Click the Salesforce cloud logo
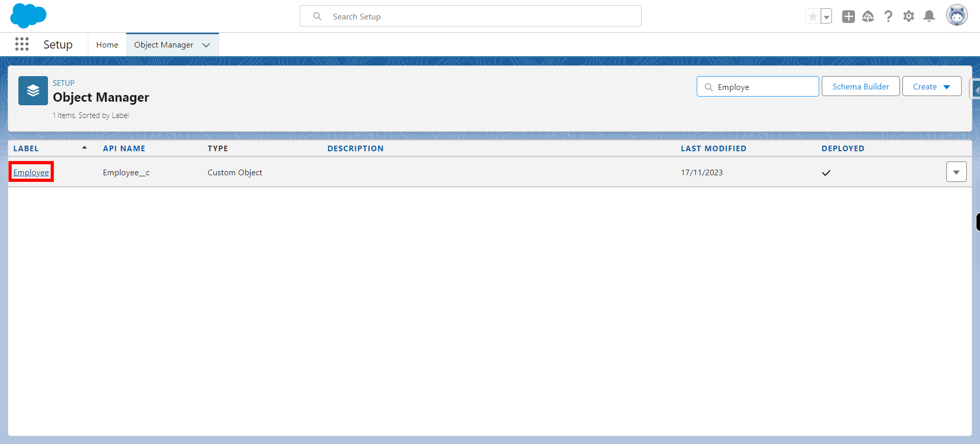 (29, 15)
